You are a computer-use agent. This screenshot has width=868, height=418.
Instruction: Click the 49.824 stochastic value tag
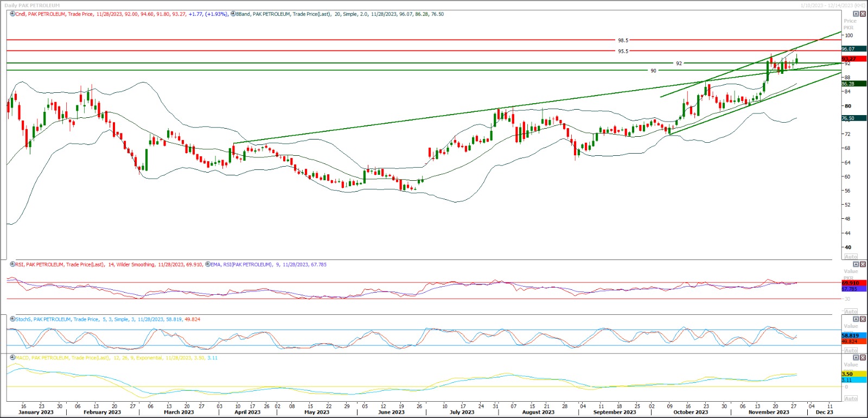854,341
